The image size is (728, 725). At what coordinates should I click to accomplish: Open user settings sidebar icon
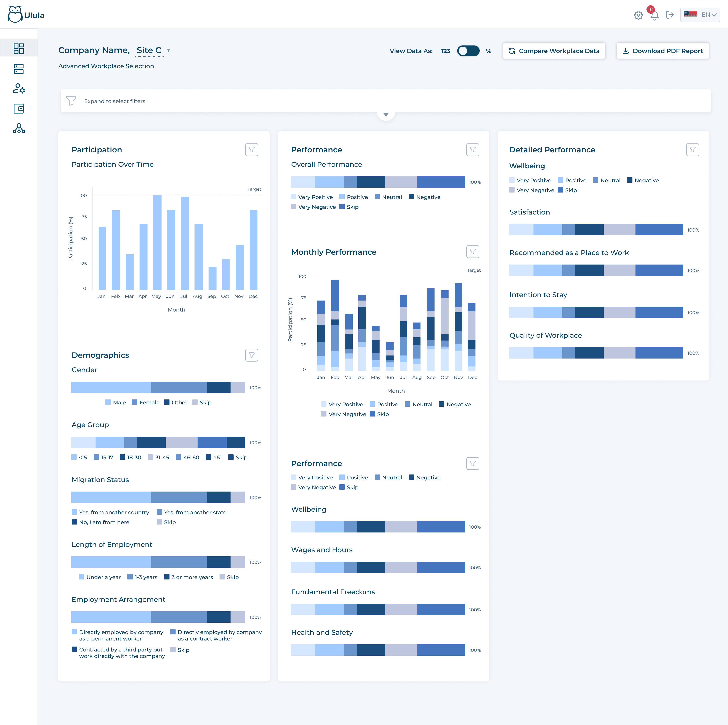tap(19, 88)
